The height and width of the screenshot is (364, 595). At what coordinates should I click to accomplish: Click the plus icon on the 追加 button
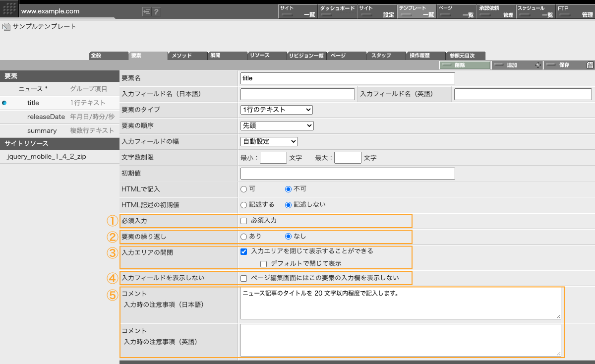tap(538, 65)
